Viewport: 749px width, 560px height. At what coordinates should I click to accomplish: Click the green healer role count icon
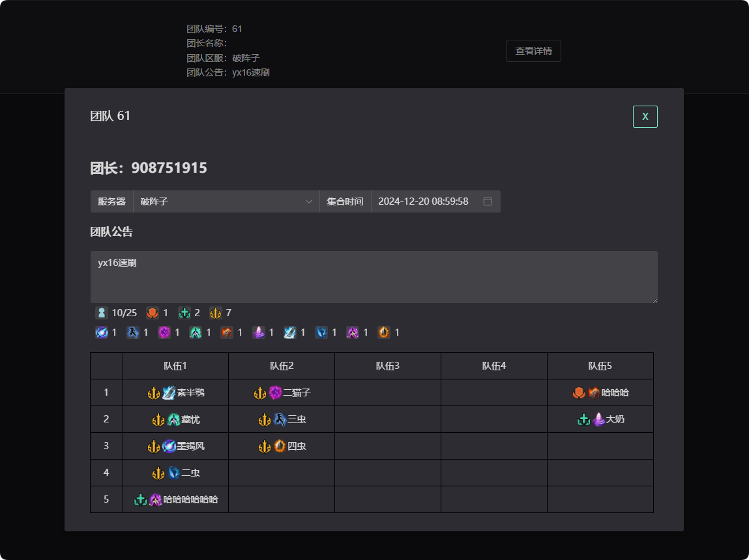point(184,313)
